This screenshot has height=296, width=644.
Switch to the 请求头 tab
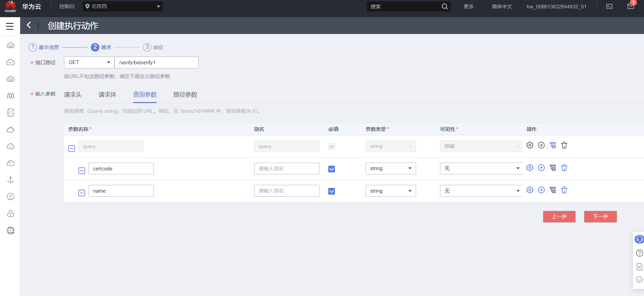pos(73,95)
